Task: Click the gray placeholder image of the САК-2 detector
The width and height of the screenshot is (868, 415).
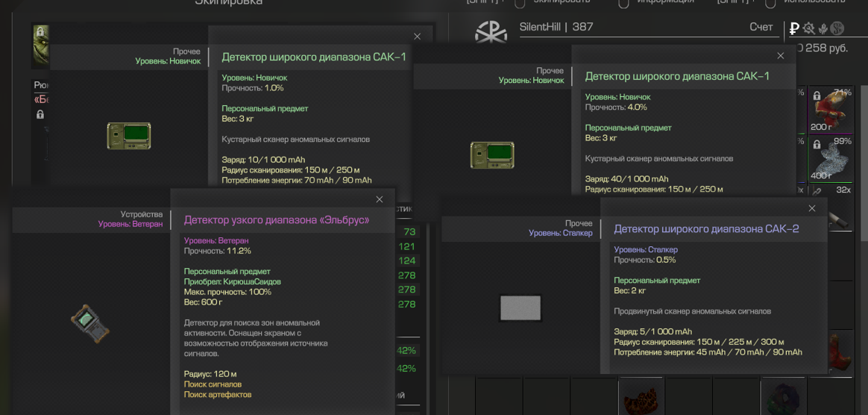Action: pyautogui.click(x=521, y=308)
